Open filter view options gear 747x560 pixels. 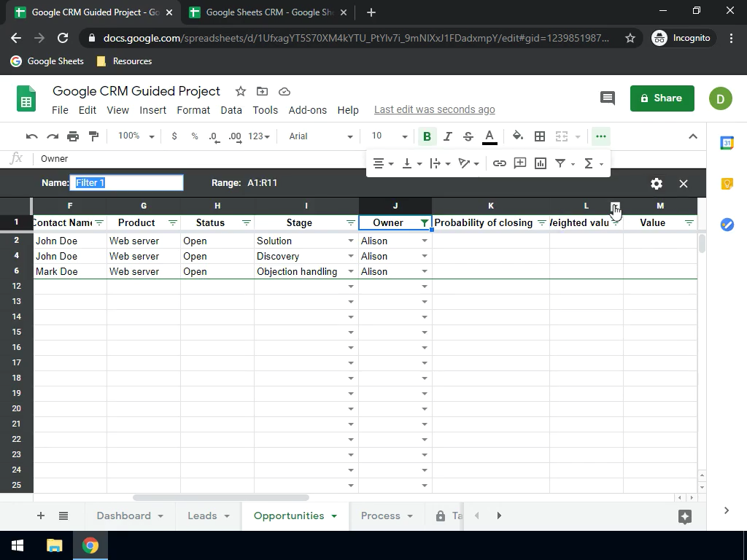(x=657, y=183)
